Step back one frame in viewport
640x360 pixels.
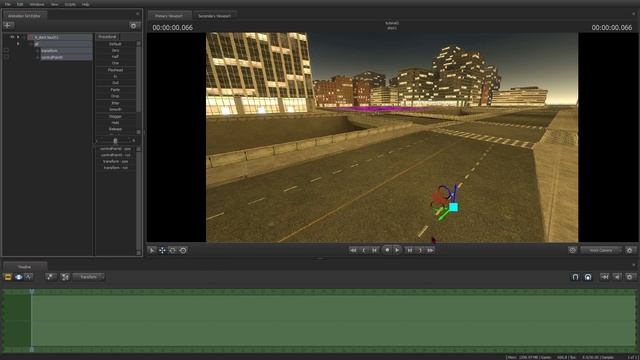click(374, 250)
